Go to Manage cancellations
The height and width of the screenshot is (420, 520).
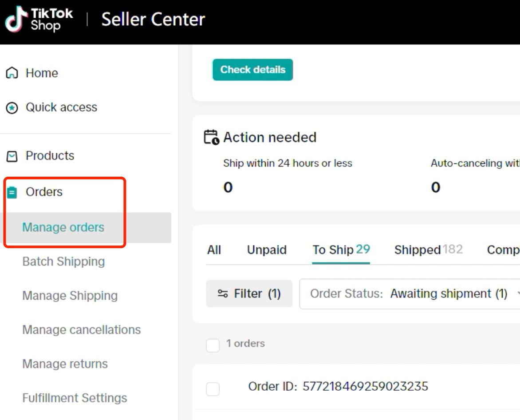82,330
